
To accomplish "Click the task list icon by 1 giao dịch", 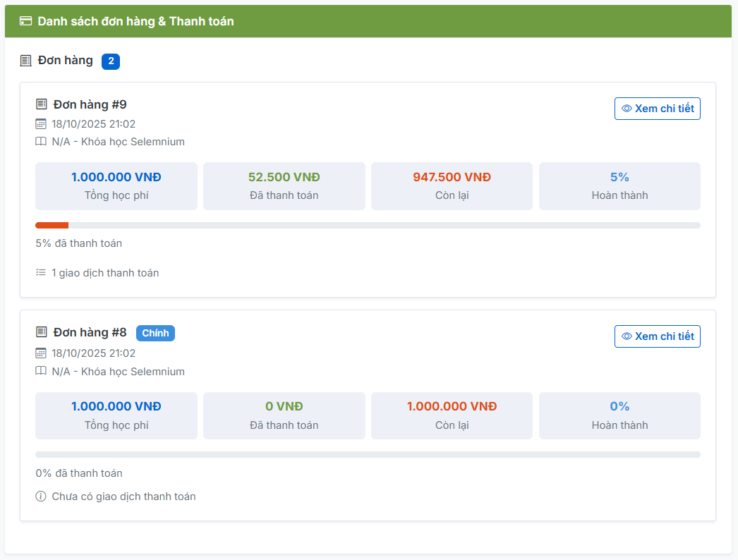I will (41, 272).
